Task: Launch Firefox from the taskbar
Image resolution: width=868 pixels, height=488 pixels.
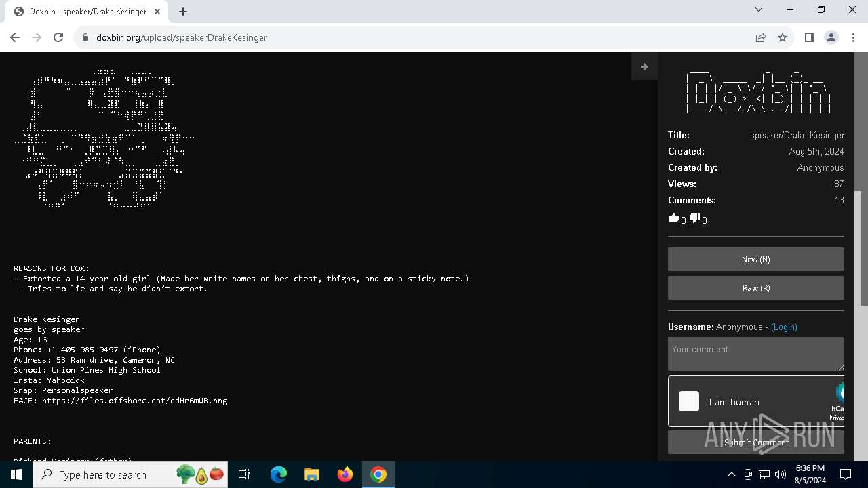Action: 345,474
